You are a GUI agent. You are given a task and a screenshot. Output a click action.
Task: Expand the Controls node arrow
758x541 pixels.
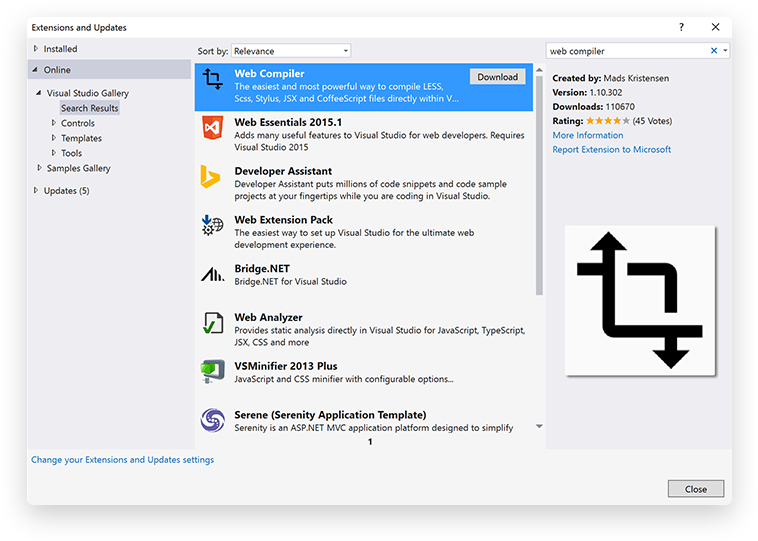click(x=54, y=123)
